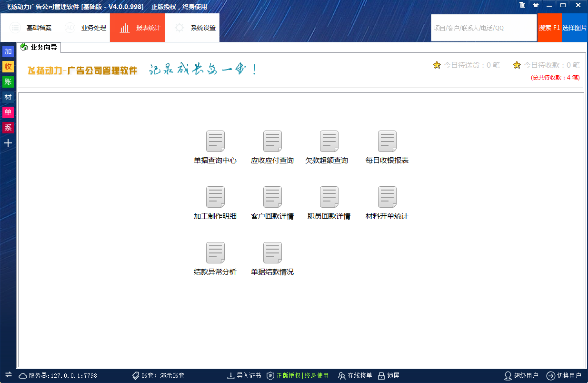
Task: Click the yellow 收 sidebar shortcut
Action: click(x=8, y=67)
